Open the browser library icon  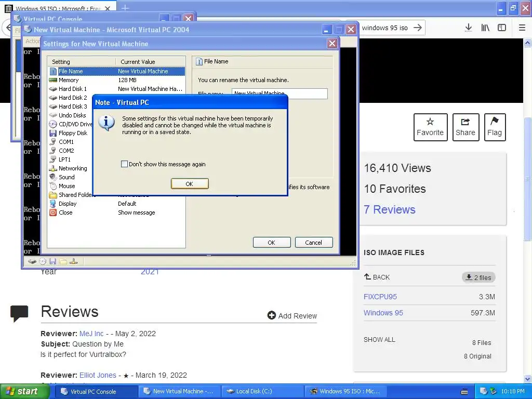pos(486,28)
